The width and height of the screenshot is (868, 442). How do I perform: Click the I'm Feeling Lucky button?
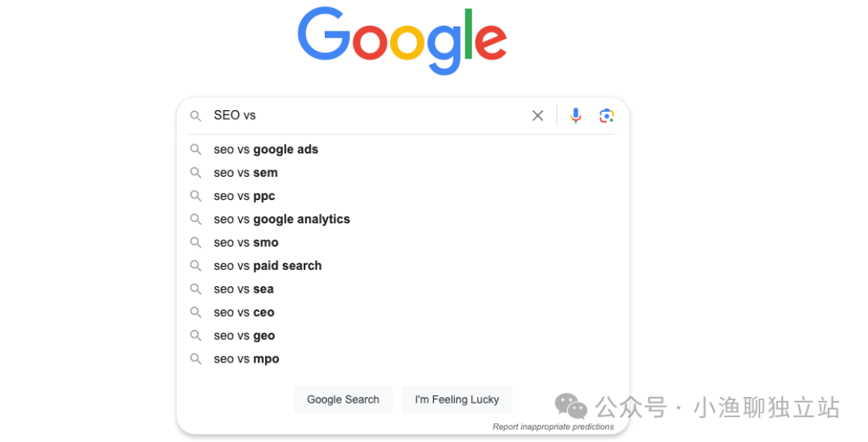point(457,399)
